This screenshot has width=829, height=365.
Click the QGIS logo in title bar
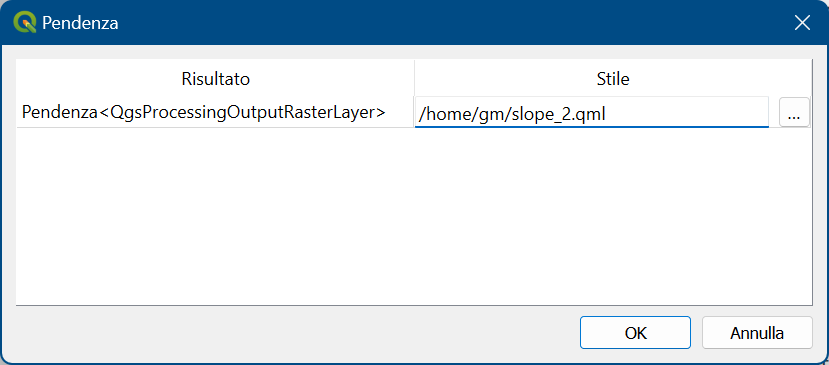tap(24, 23)
